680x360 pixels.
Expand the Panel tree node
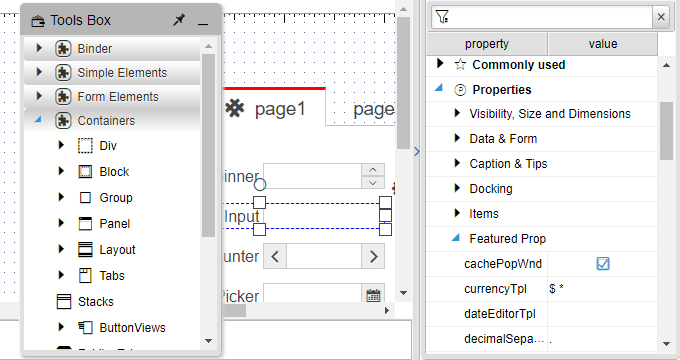pos(61,223)
